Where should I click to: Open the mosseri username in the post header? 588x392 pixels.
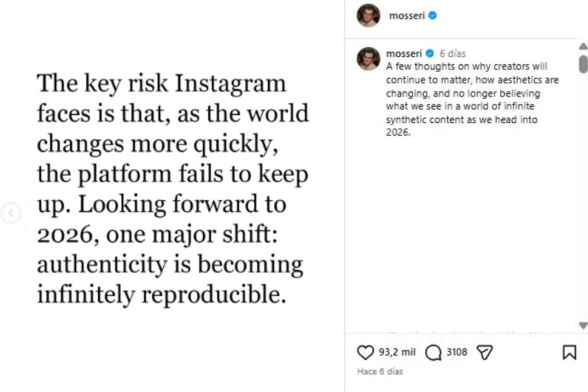click(x=407, y=16)
